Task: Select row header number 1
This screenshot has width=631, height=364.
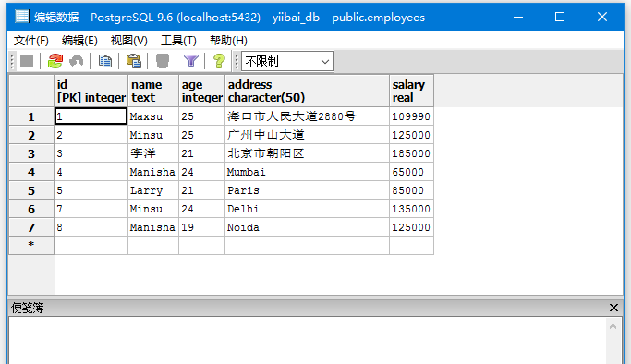Action: coord(31,116)
